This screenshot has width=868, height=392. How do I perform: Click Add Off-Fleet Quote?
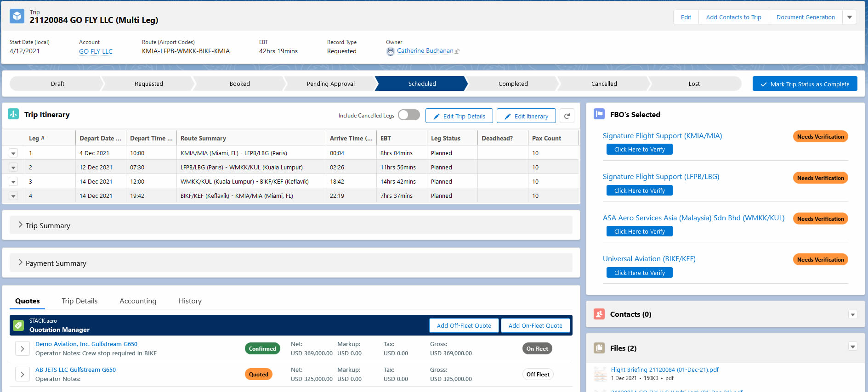coord(464,325)
